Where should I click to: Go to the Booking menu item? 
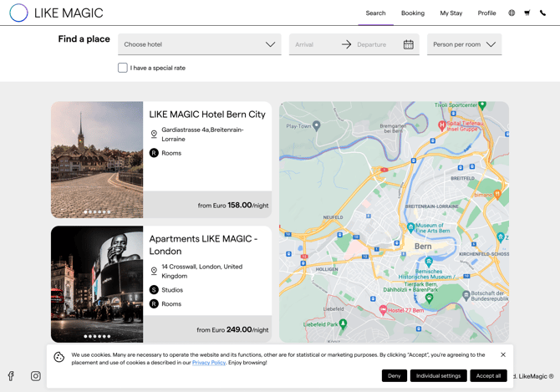pyautogui.click(x=412, y=13)
